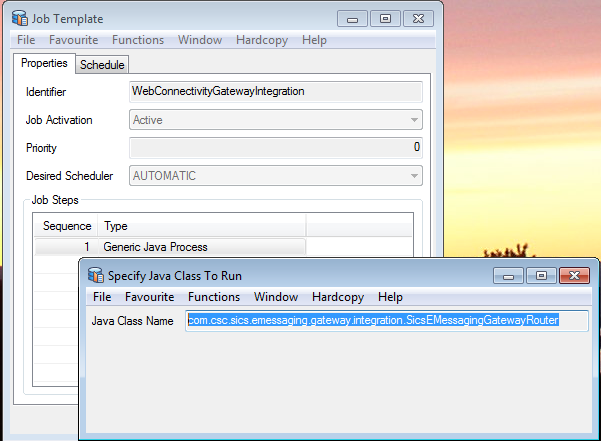Screen dimensions: 601x441
Task: Open Window menu in Job Template window
Action: 200,40
